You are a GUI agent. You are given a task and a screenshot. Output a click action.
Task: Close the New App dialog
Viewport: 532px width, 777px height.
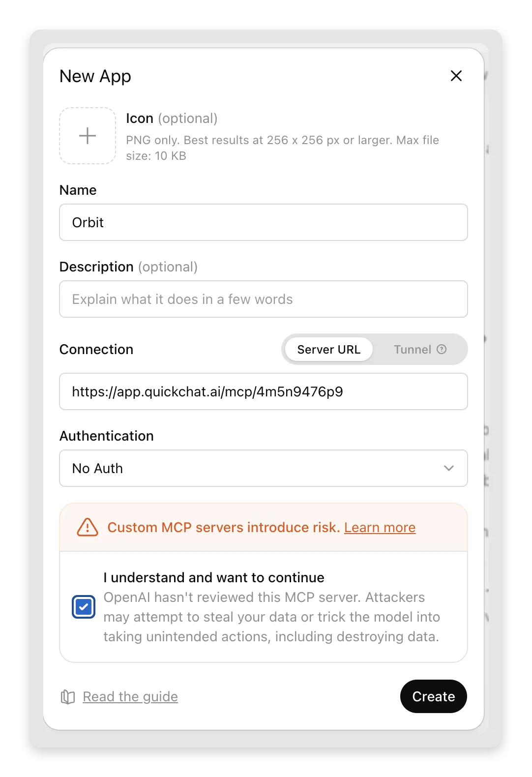pos(456,76)
